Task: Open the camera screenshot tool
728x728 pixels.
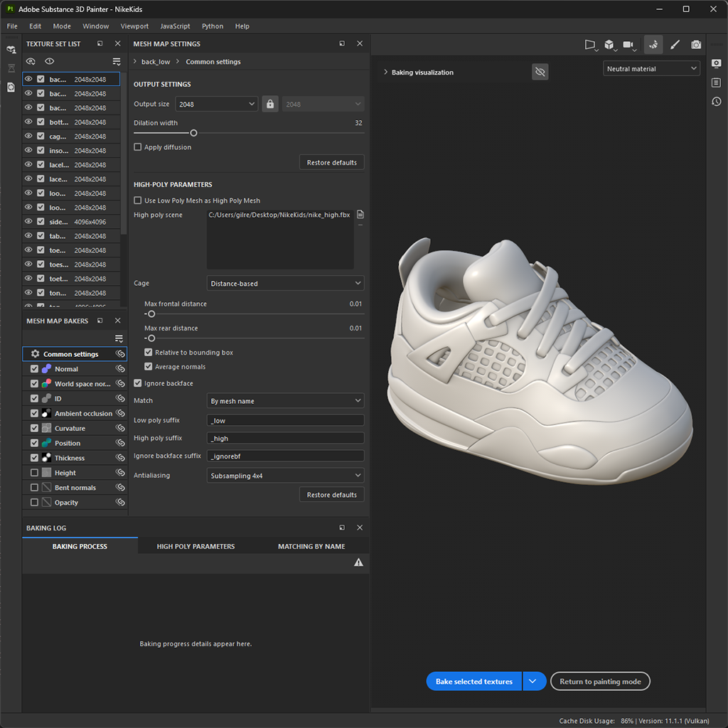Action: tap(696, 44)
